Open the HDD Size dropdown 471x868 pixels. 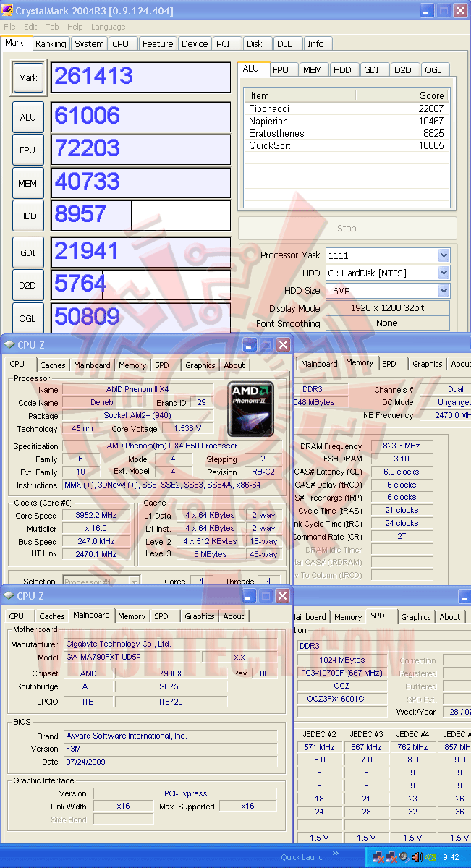click(444, 290)
